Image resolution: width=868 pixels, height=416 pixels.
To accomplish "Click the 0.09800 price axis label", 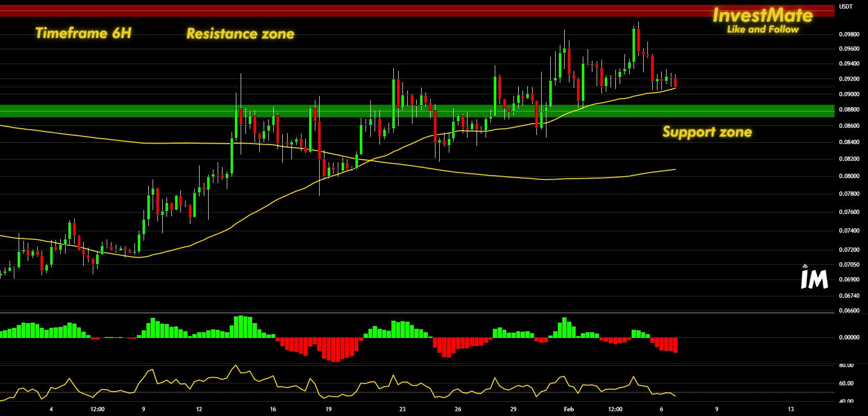I will pos(849,34).
